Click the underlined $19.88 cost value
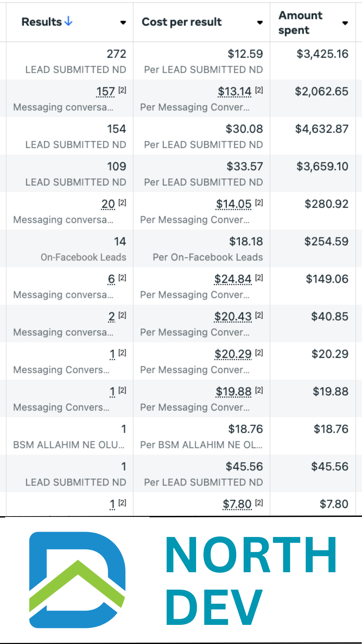This screenshot has width=362, height=644. point(234,392)
